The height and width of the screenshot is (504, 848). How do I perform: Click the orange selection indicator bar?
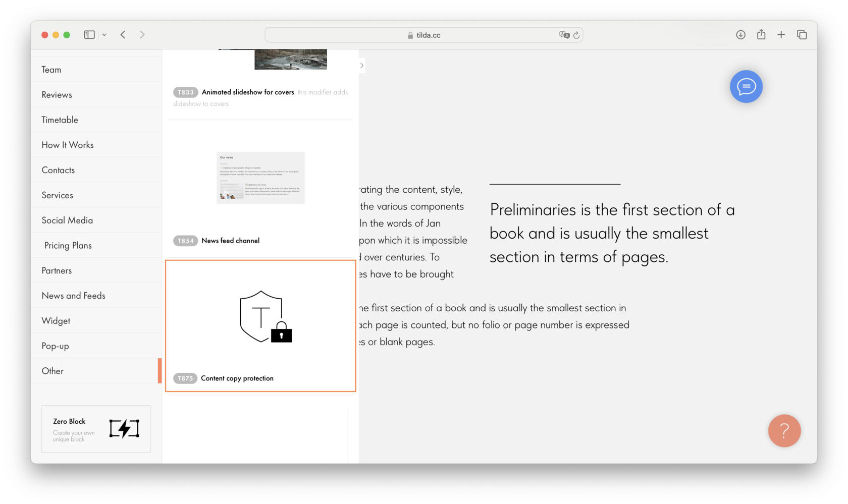[x=160, y=371]
